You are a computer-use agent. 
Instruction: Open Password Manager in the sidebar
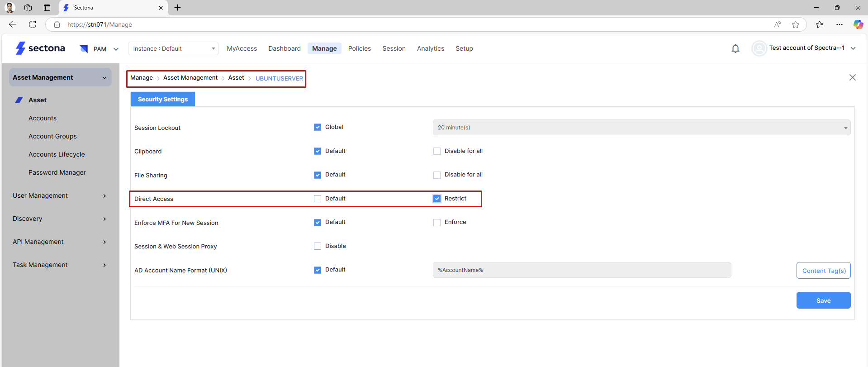pos(57,172)
